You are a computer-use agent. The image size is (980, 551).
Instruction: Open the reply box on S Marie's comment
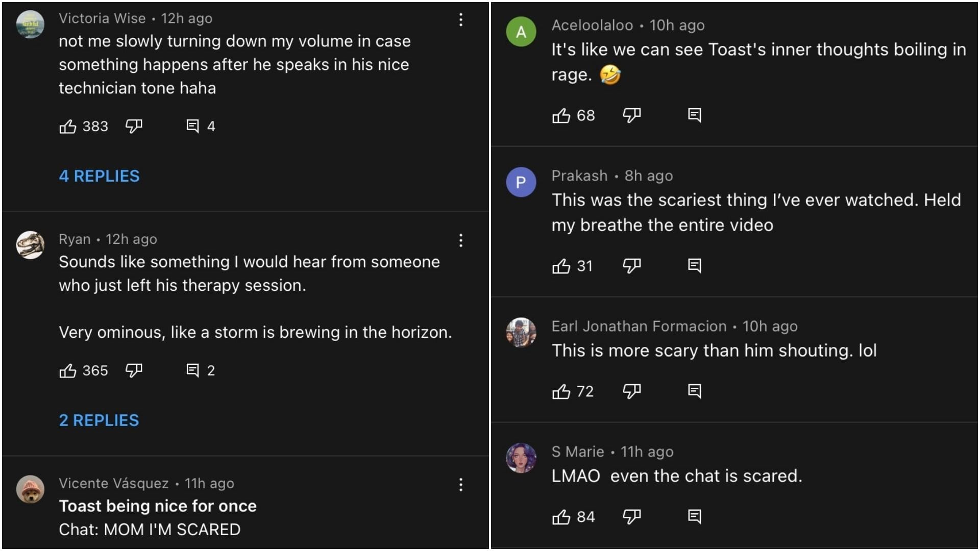tap(694, 516)
